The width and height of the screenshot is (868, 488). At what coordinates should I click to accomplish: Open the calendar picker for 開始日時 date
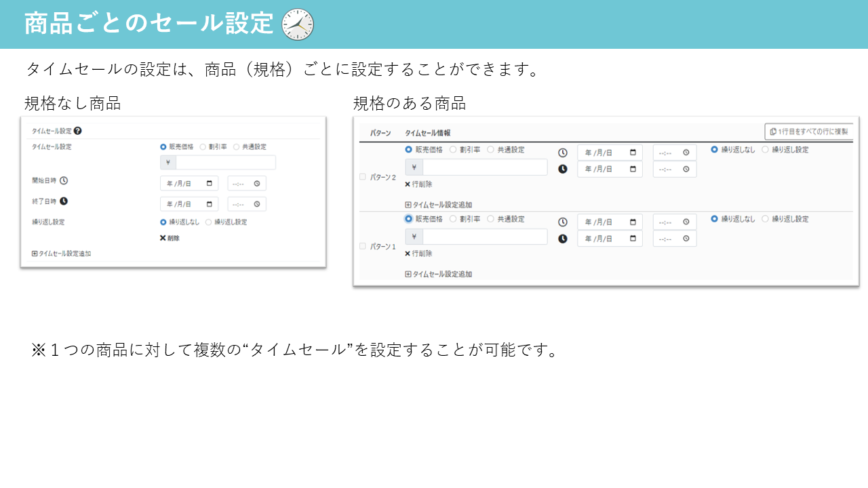point(210,184)
